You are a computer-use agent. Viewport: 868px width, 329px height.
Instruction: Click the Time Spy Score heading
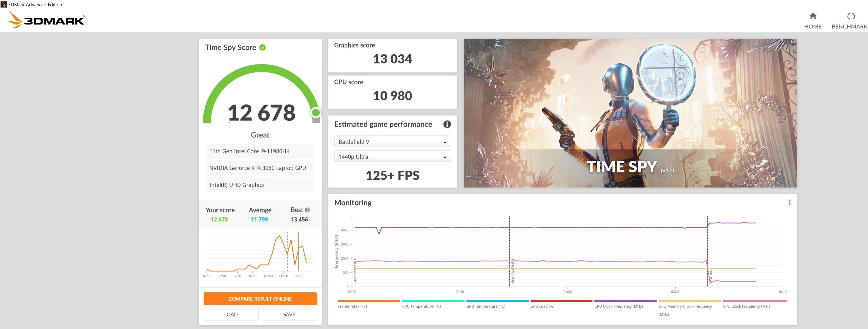(x=231, y=48)
